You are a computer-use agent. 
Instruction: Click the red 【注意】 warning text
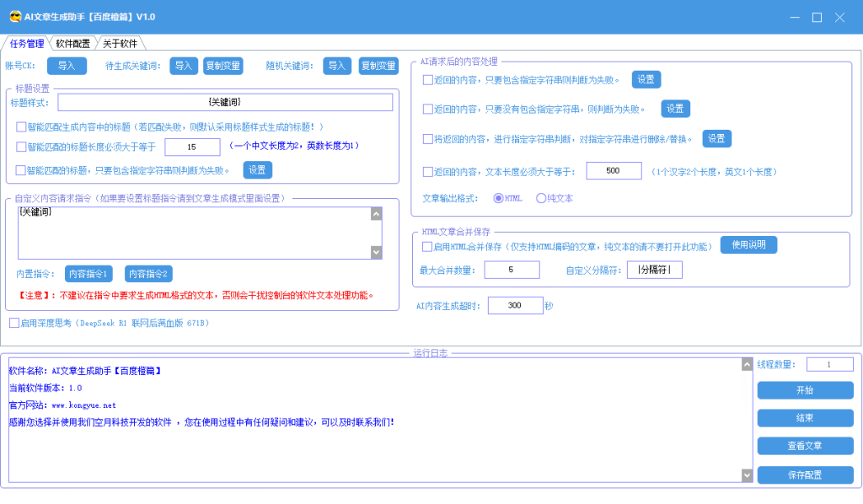(195, 296)
